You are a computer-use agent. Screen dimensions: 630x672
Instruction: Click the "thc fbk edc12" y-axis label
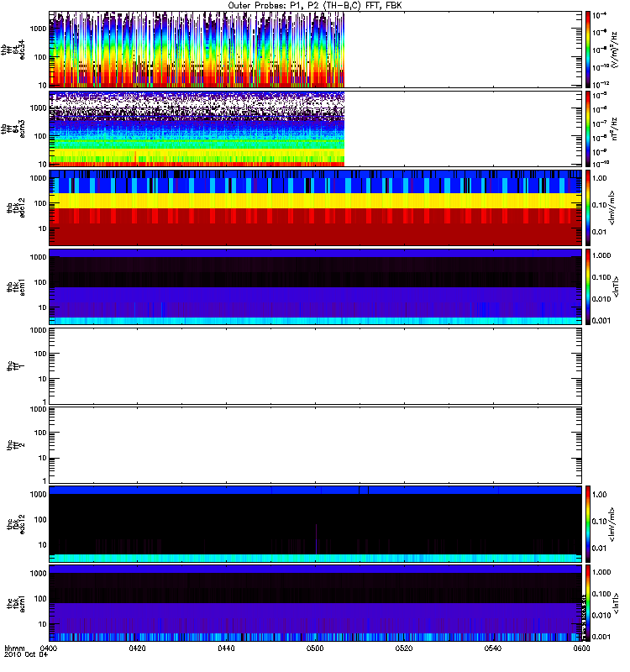pos(16,523)
